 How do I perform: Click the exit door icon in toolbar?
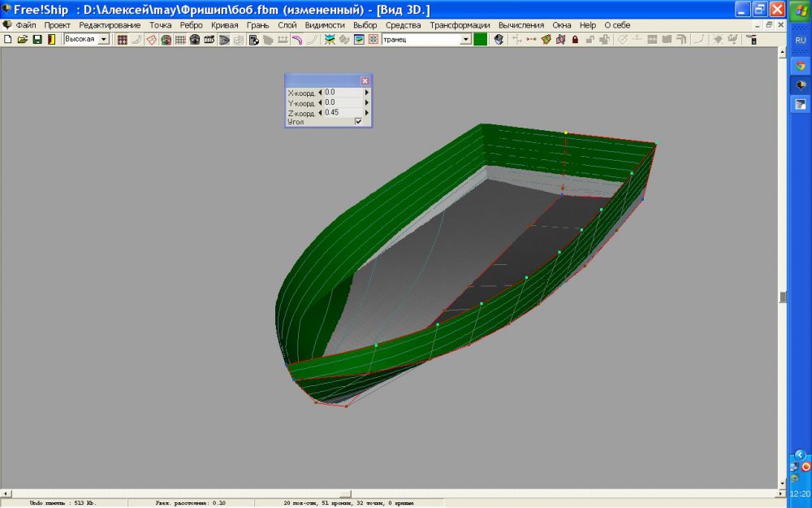(53, 39)
